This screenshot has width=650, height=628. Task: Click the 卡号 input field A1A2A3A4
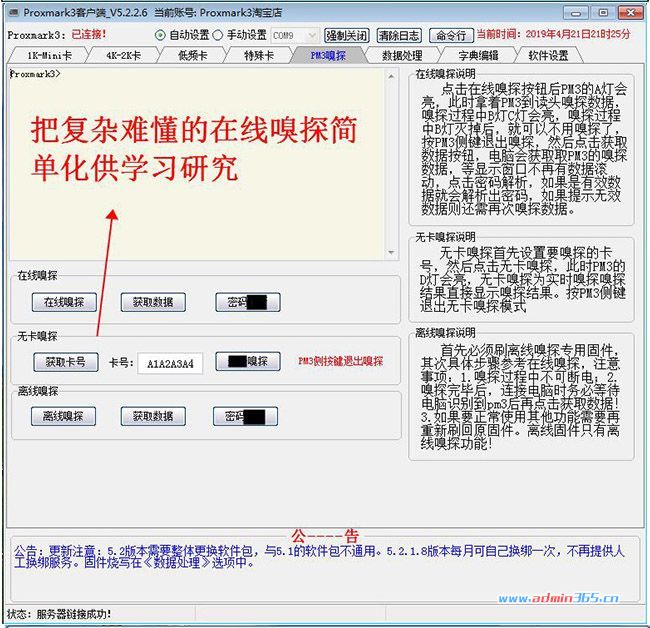coord(170,364)
